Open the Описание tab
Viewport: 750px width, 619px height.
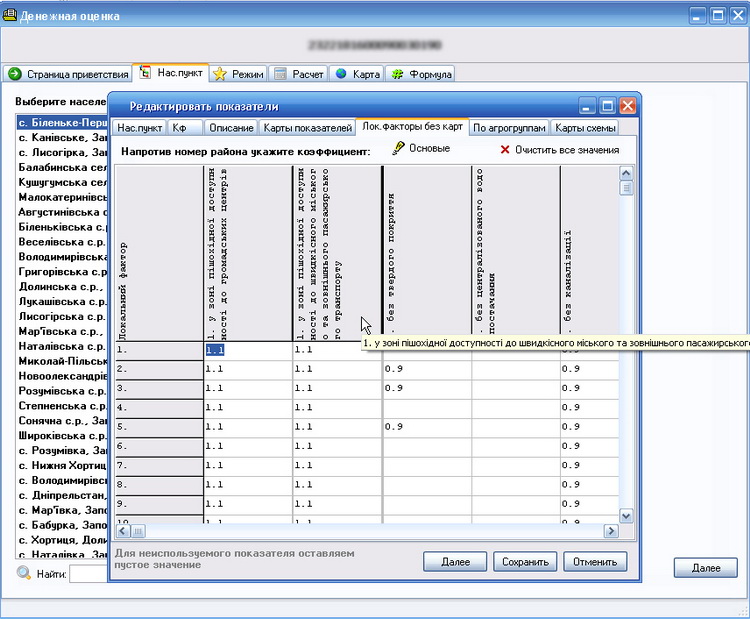231,128
